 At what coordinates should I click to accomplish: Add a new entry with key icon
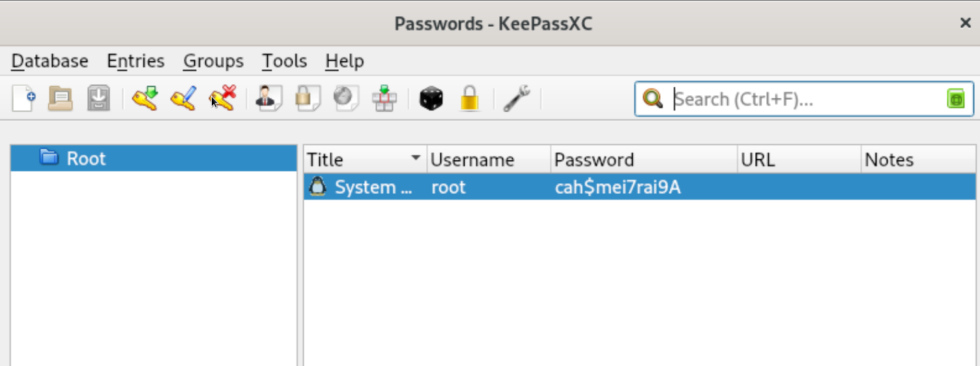[145, 99]
